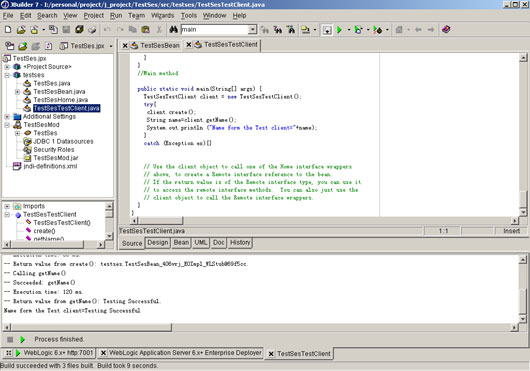Expand the Additional Settings node
530x371 pixels.
tap(7, 117)
